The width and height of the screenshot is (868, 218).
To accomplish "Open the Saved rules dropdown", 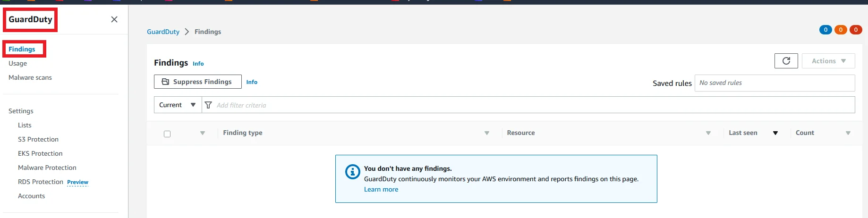I will pyautogui.click(x=774, y=83).
